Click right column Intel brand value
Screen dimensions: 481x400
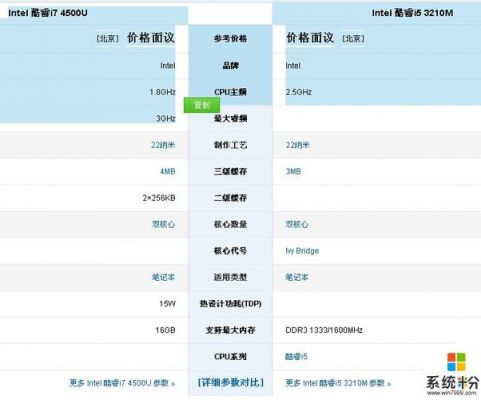[293, 66]
